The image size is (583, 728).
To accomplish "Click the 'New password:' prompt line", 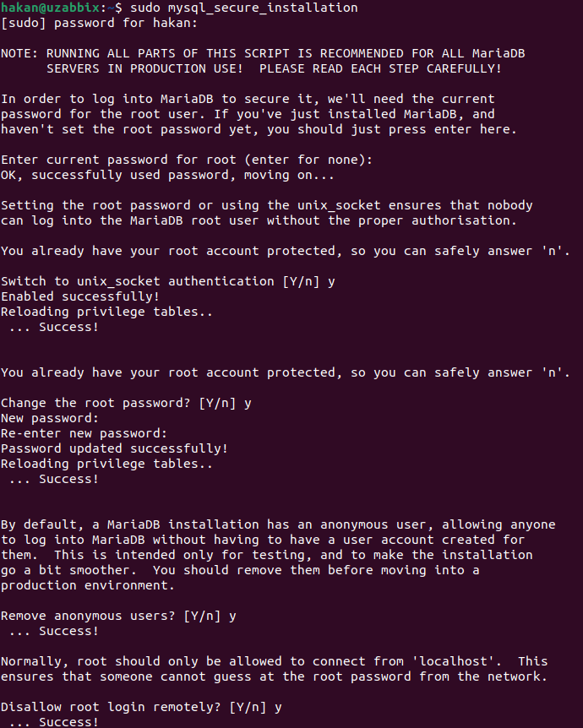I will [x=50, y=418].
